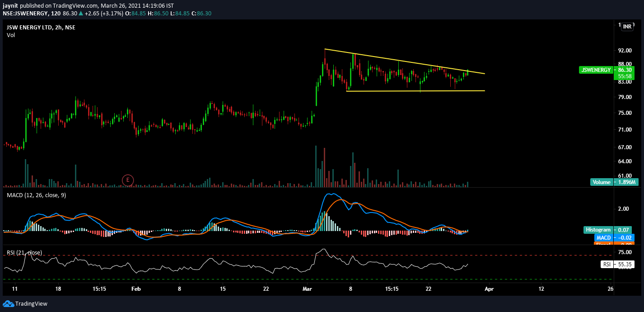
Task: Open the INR currency selector
Action: [627, 27]
